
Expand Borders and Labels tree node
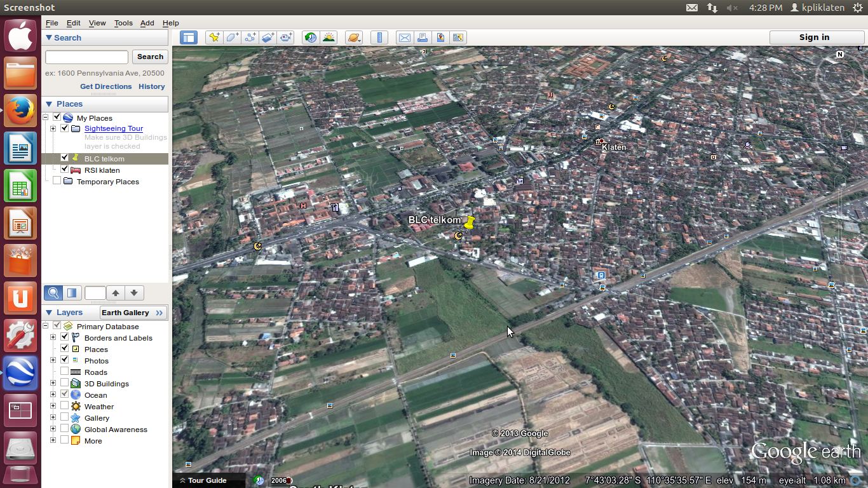point(53,337)
